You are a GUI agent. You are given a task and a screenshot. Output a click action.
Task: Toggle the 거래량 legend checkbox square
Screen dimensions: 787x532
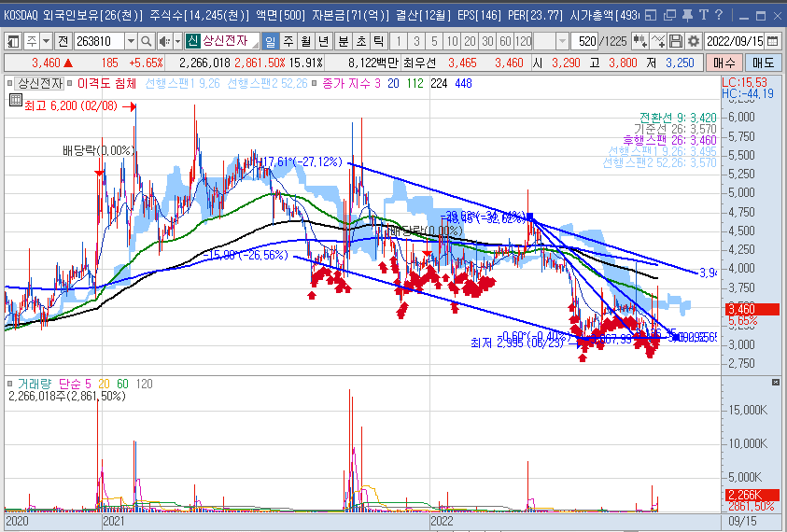pos(9,384)
